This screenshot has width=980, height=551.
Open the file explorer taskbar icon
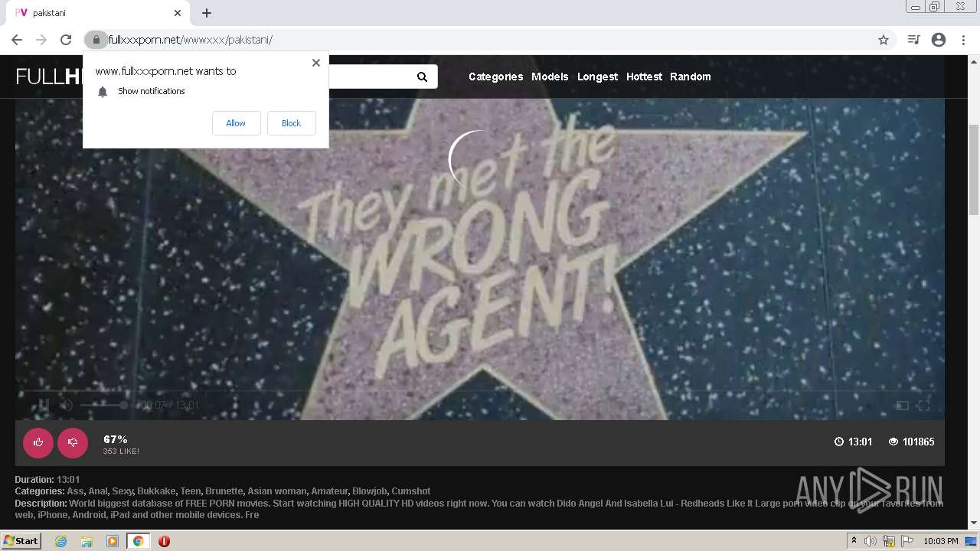pos(87,541)
